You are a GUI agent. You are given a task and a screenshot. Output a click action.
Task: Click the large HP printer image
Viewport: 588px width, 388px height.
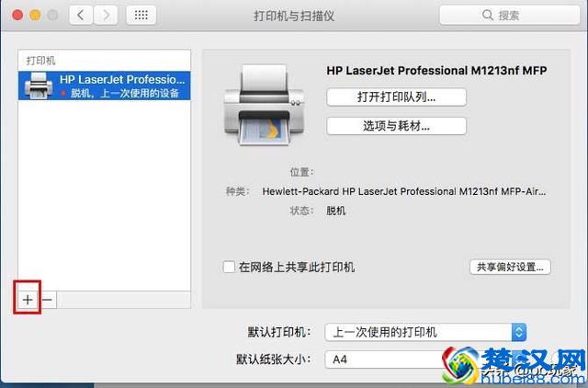(262, 103)
